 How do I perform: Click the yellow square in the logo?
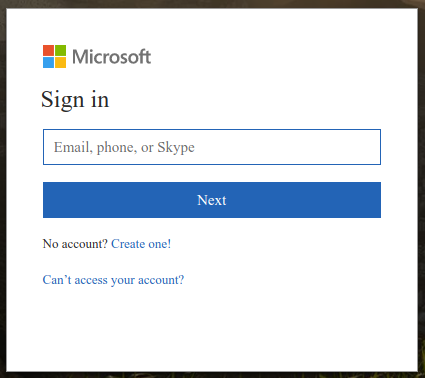pyautogui.click(x=60, y=62)
